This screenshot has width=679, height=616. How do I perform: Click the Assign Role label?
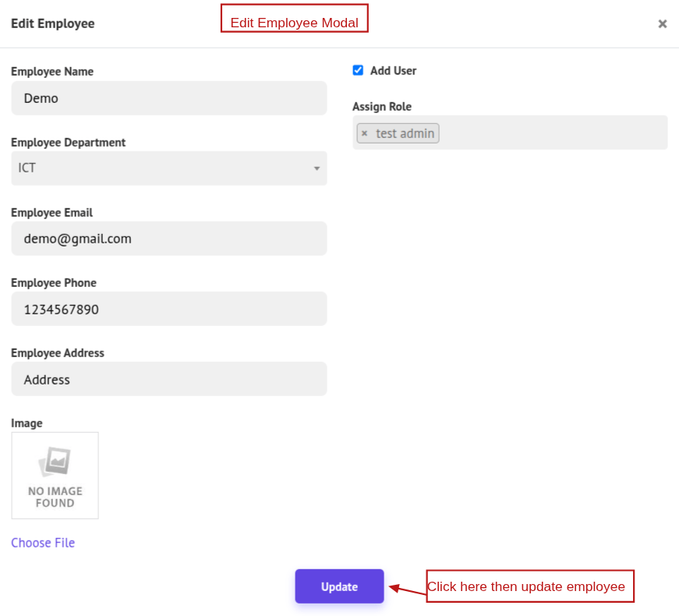click(381, 107)
